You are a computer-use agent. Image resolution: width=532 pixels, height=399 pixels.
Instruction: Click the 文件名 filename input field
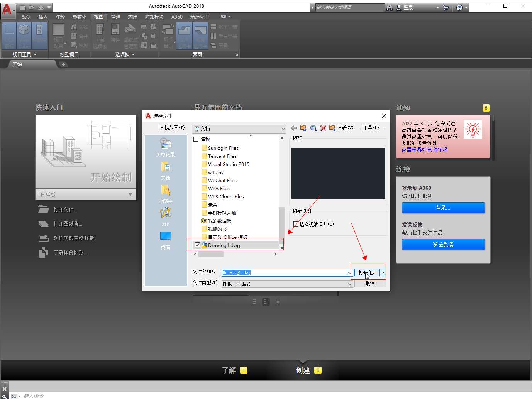tap(286, 272)
